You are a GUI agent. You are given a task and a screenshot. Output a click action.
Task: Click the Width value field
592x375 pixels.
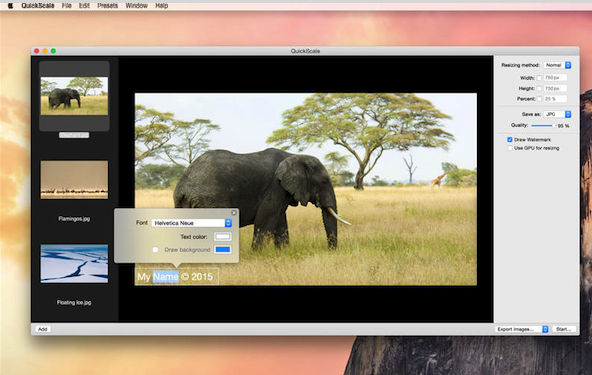tap(555, 78)
